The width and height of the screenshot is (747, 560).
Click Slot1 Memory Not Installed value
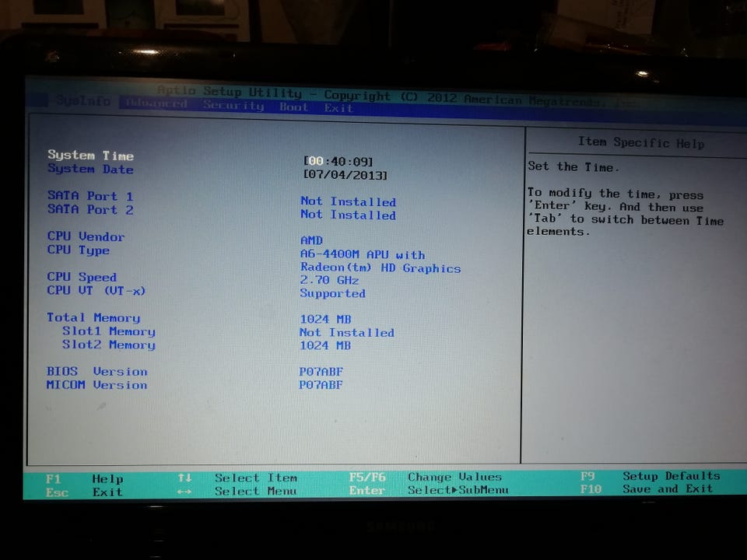click(347, 332)
